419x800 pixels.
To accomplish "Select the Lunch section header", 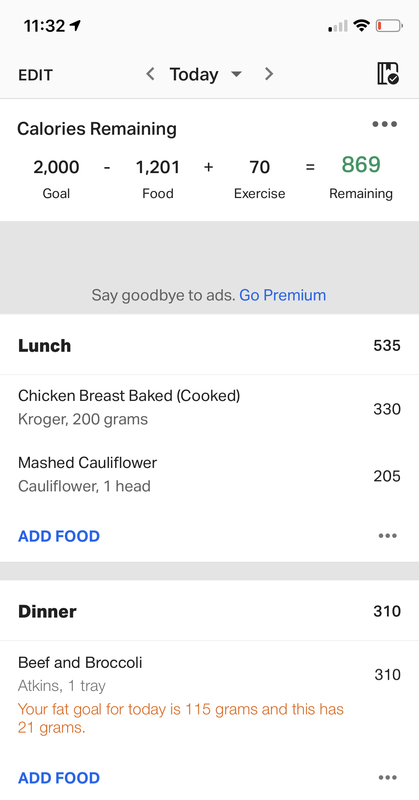I will pos(209,345).
